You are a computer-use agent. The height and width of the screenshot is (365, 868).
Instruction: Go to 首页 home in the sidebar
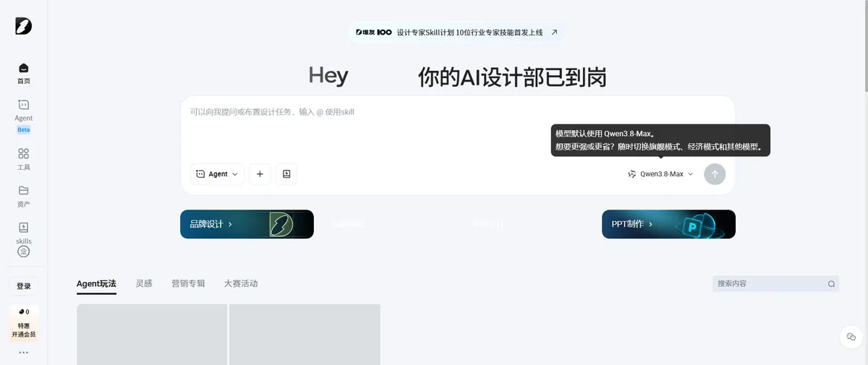24,74
